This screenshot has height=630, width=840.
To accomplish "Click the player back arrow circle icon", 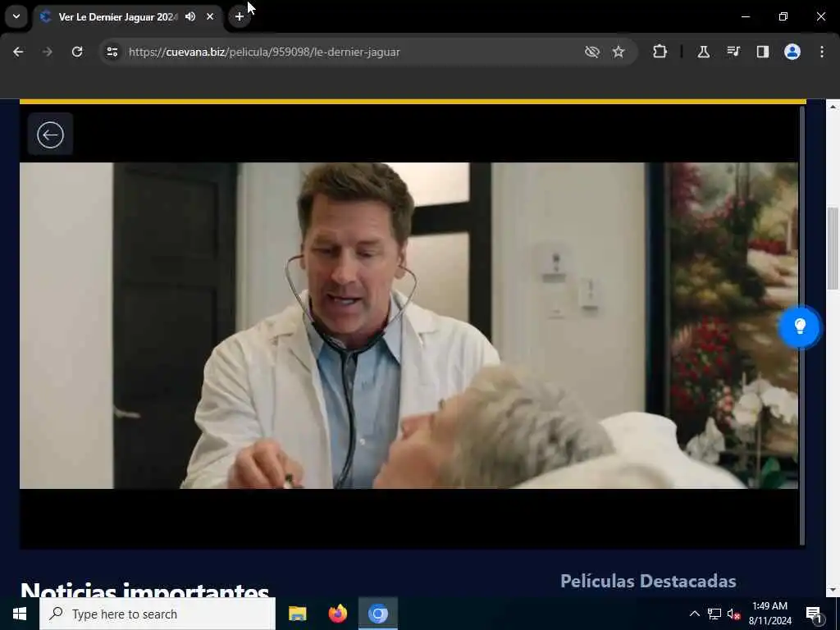I will [50, 135].
